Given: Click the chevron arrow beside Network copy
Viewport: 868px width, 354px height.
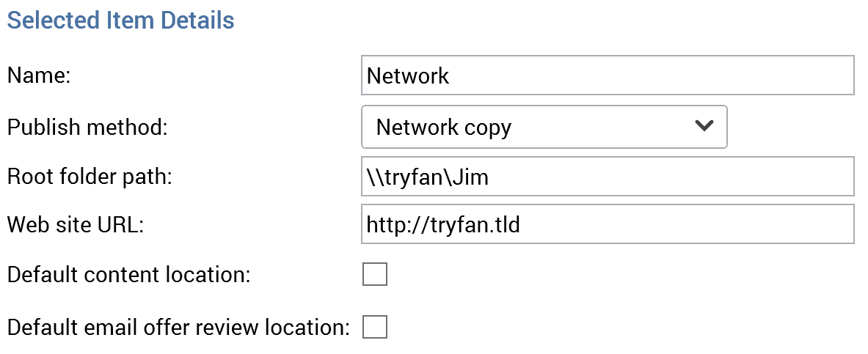Looking at the screenshot, I should pos(704,126).
